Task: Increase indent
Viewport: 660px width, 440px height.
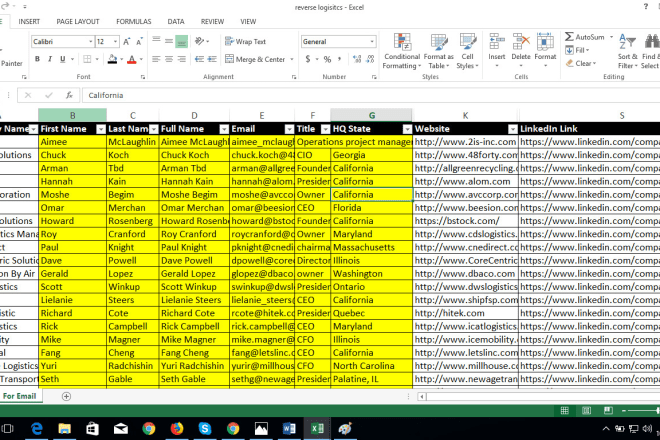Action: pos(212,59)
